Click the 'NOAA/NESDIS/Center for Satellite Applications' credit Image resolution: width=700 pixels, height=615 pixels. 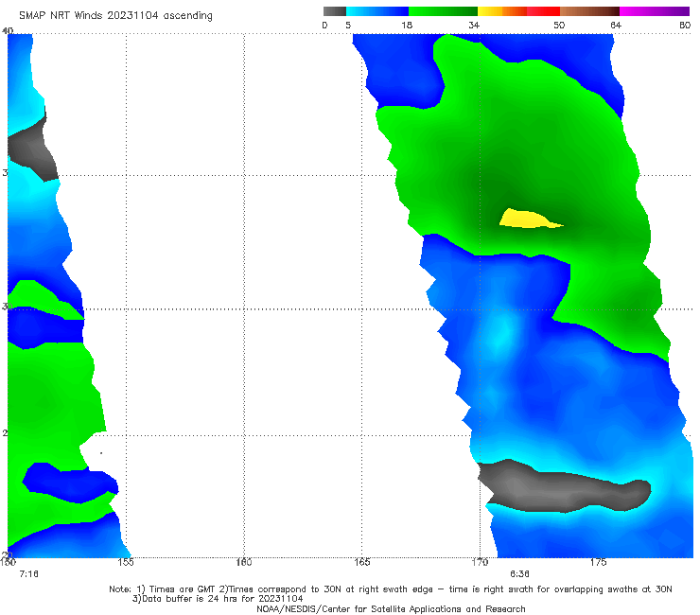click(391, 609)
